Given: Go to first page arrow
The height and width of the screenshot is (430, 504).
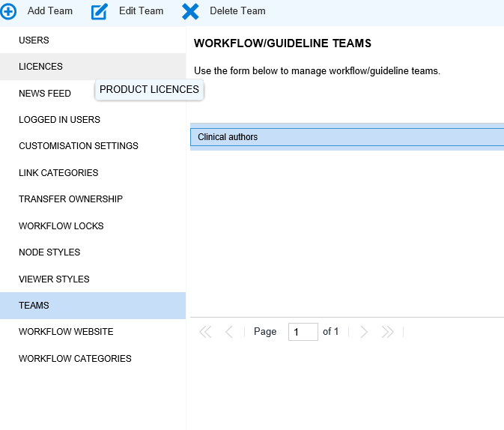Looking at the screenshot, I should pyautogui.click(x=205, y=332).
